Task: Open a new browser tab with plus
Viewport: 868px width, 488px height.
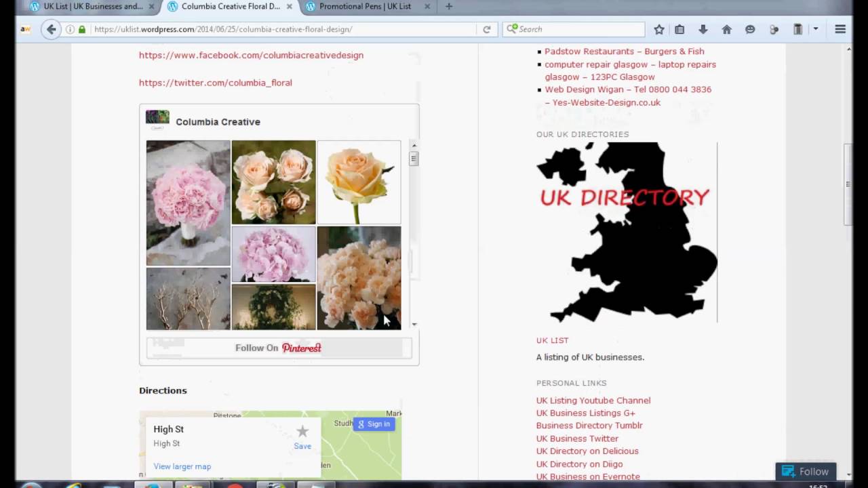Action: point(449,7)
